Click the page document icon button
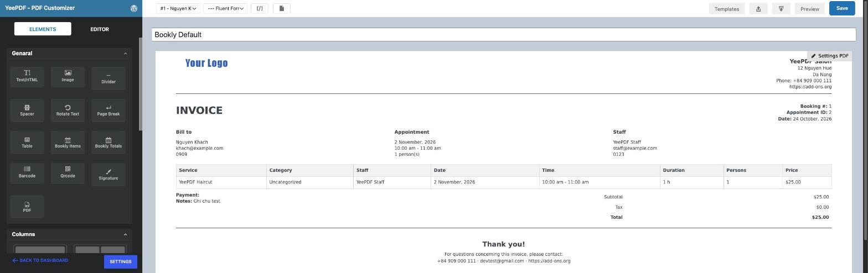This screenshot has height=273, width=868. click(282, 8)
